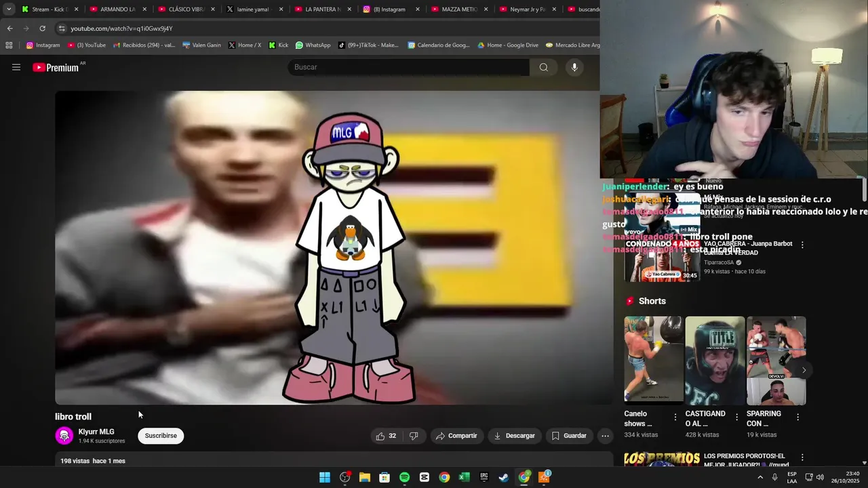The image size is (868, 488).
Task: Show hidden system tray icons
Action: coord(759,477)
